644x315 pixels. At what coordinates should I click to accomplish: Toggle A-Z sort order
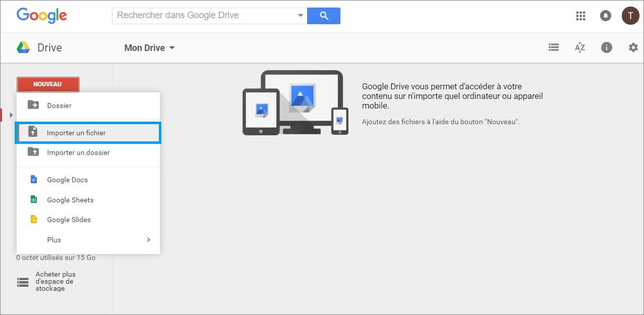click(x=579, y=47)
